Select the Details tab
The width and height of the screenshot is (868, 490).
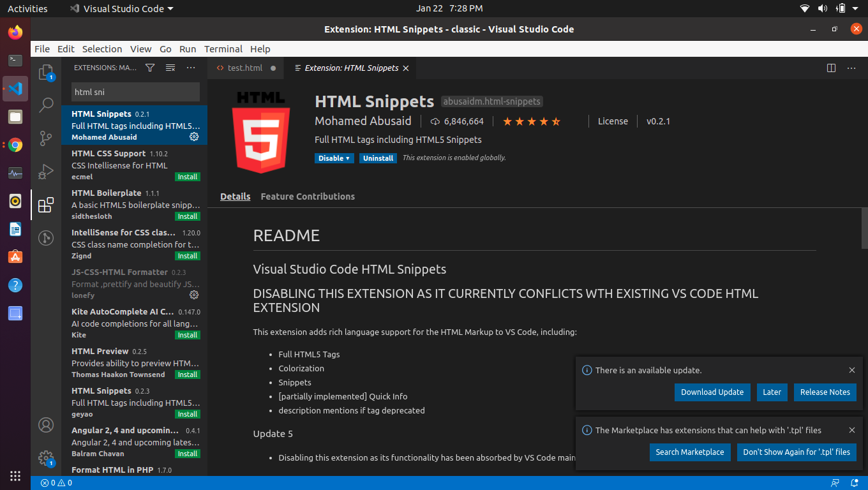click(x=236, y=197)
